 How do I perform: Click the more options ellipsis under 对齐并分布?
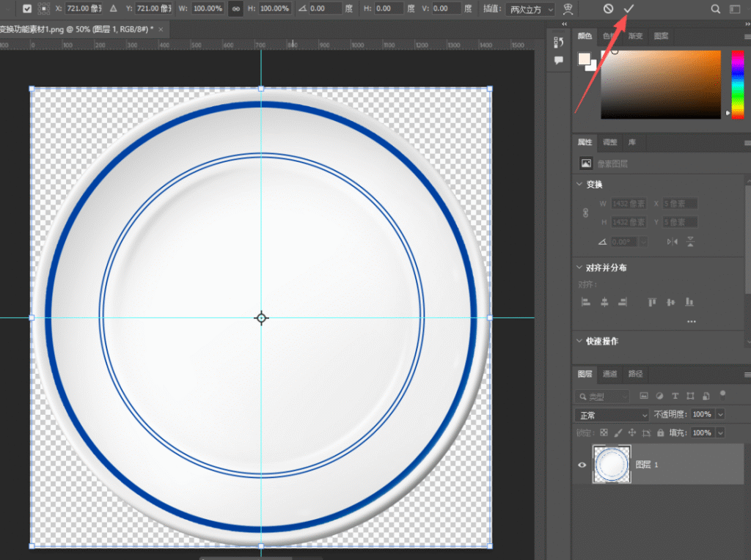(691, 322)
